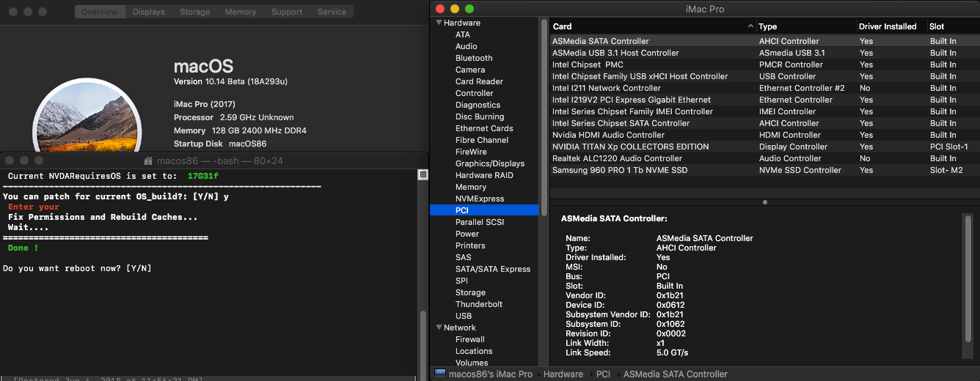Click Hardware in the bottom path bar
Viewport: 980px width, 381px height.
click(x=563, y=374)
